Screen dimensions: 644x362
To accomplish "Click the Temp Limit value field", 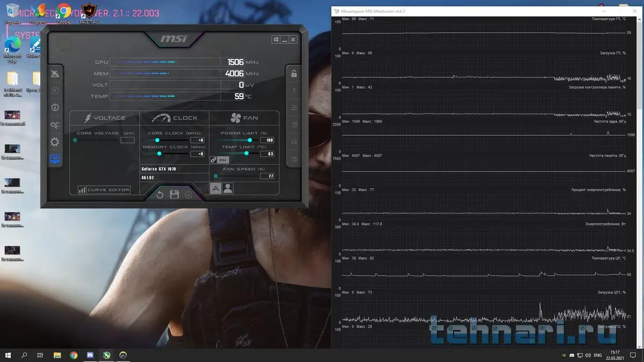I will 267,153.
